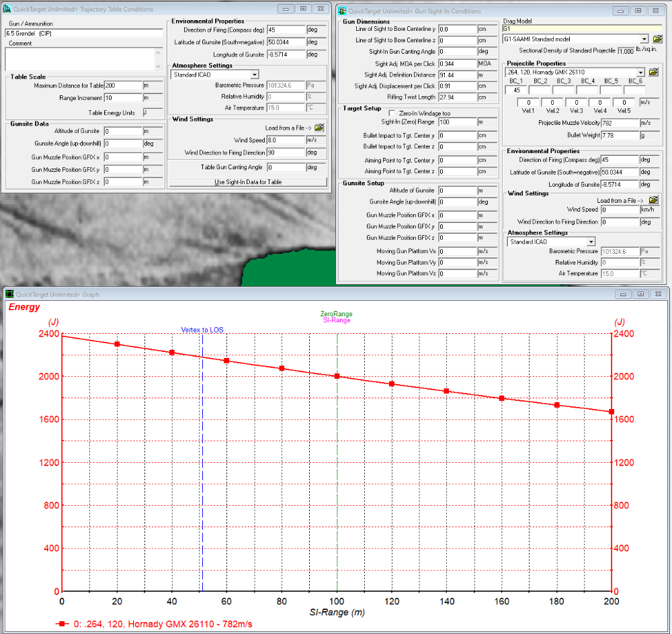This screenshot has height=634, width=672.
Task: Open drag model file folder icon
Action: coord(657,39)
